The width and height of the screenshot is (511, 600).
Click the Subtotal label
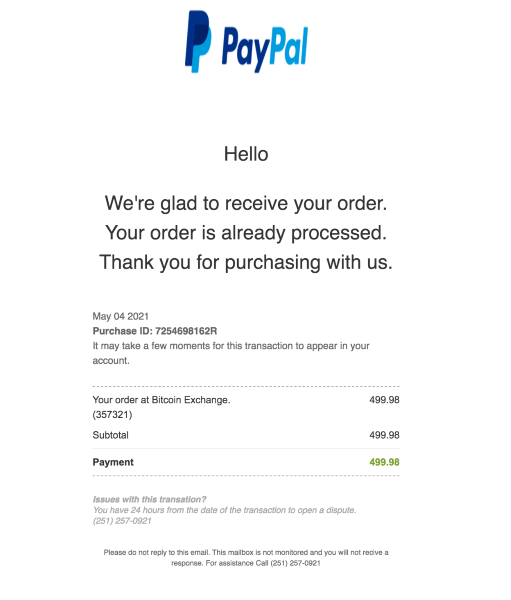pos(111,435)
